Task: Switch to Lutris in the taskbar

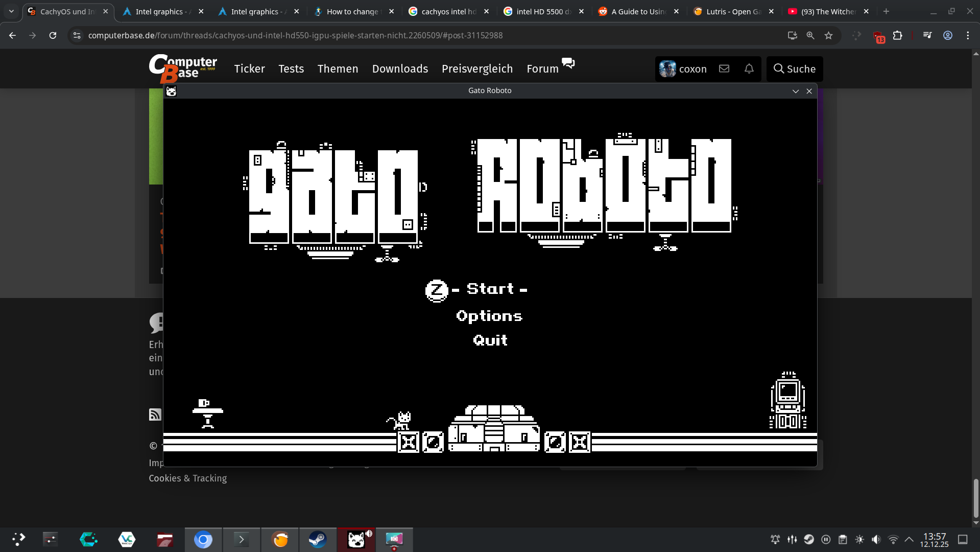Action: click(x=280, y=539)
